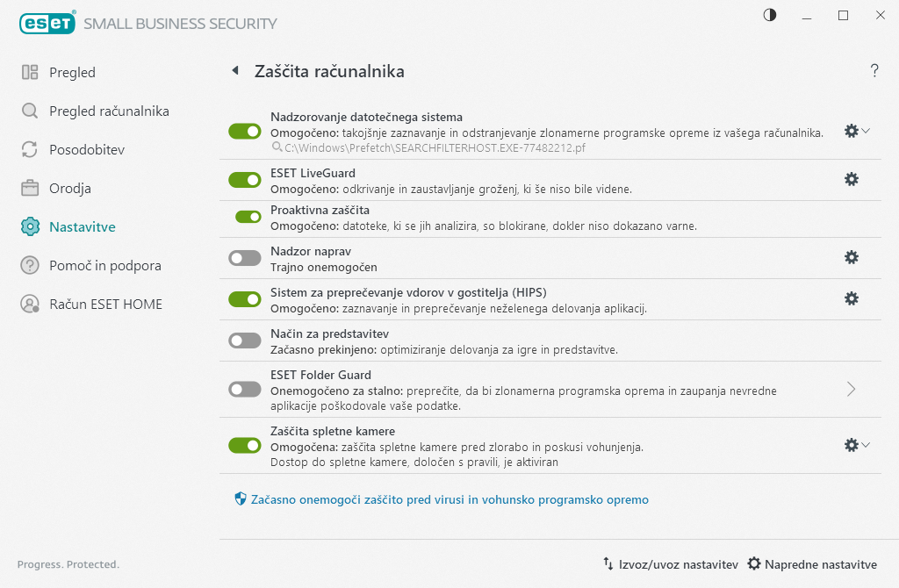Open Napredne nastavitve
Viewport: 899px width, 588px height.
pyautogui.click(x=812, y=564)
